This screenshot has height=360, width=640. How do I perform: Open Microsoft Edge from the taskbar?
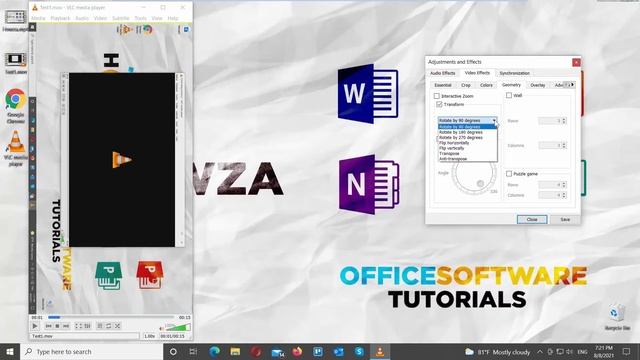click(214, 351)
